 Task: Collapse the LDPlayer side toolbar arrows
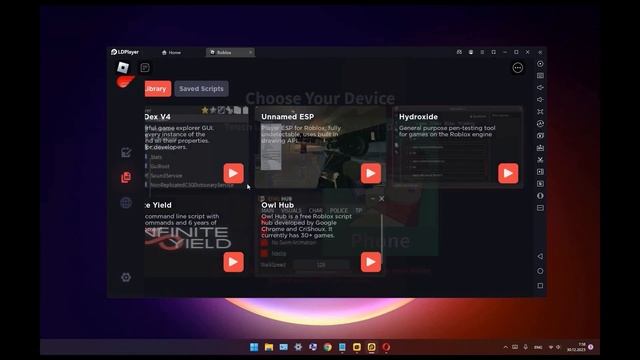tap(540, 52)
